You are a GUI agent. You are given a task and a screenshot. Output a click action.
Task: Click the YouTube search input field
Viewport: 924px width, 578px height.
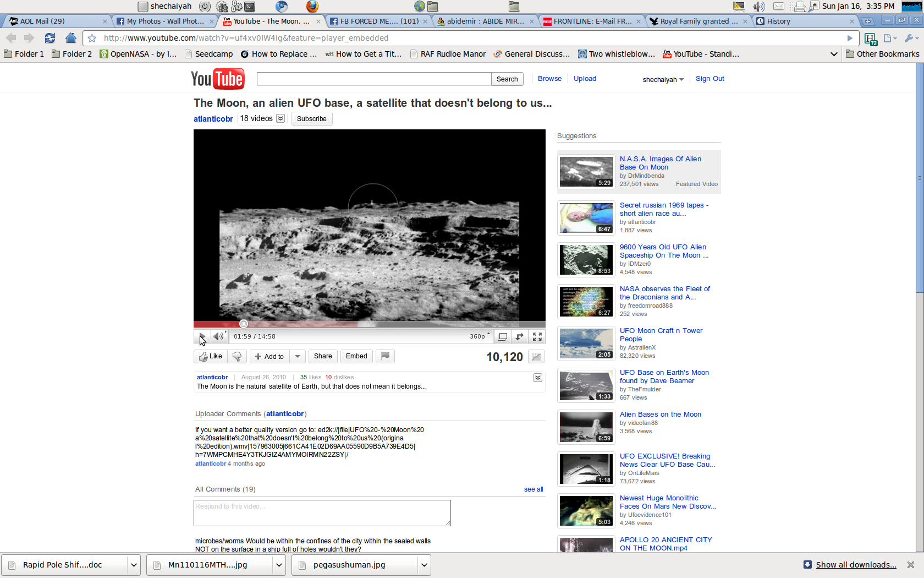click(x=374, y=79)
